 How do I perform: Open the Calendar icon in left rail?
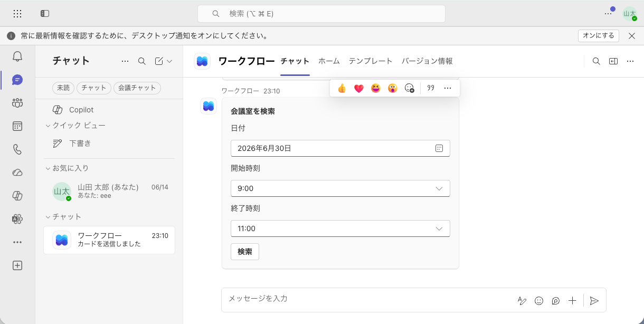[x=17, y=126]
